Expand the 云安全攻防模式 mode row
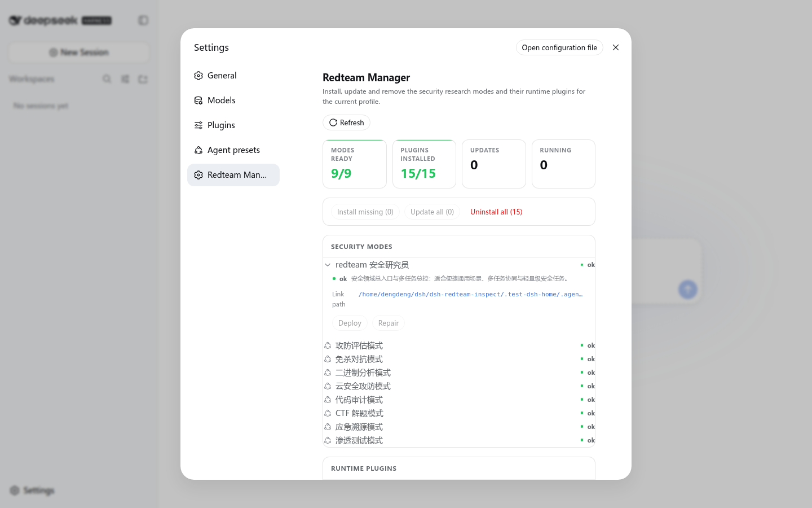Viewport: 812px width, 508px height. [x=459, y=386]
